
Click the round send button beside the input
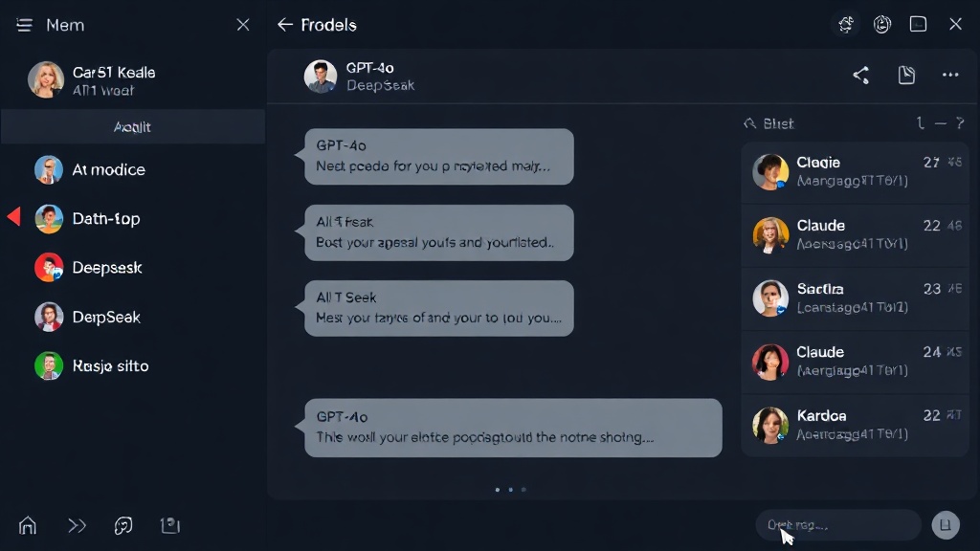946,525
